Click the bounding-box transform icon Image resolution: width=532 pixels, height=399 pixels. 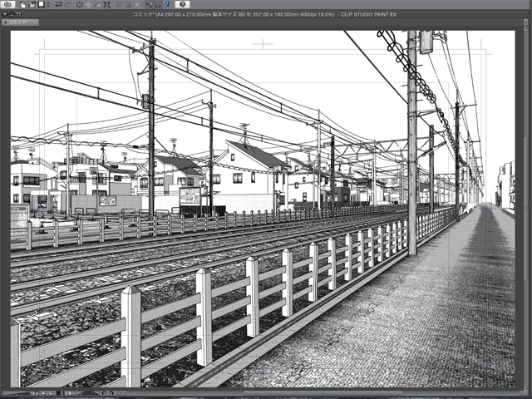(107, 5)
